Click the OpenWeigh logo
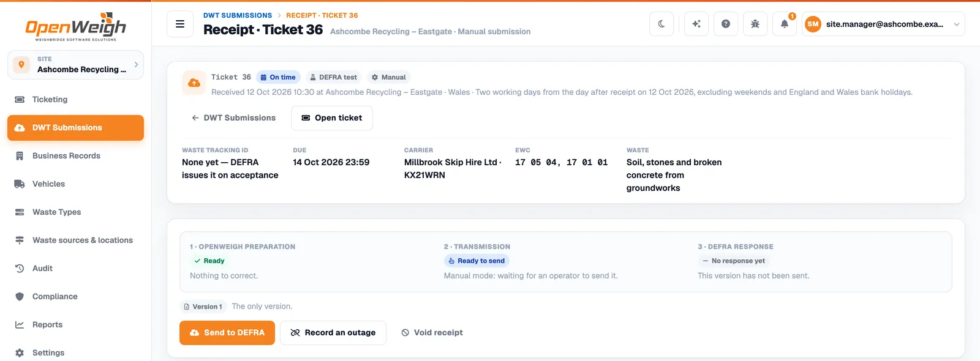This screenshot has width=980, height=361. pyautogui.click(x=75, y=26)
